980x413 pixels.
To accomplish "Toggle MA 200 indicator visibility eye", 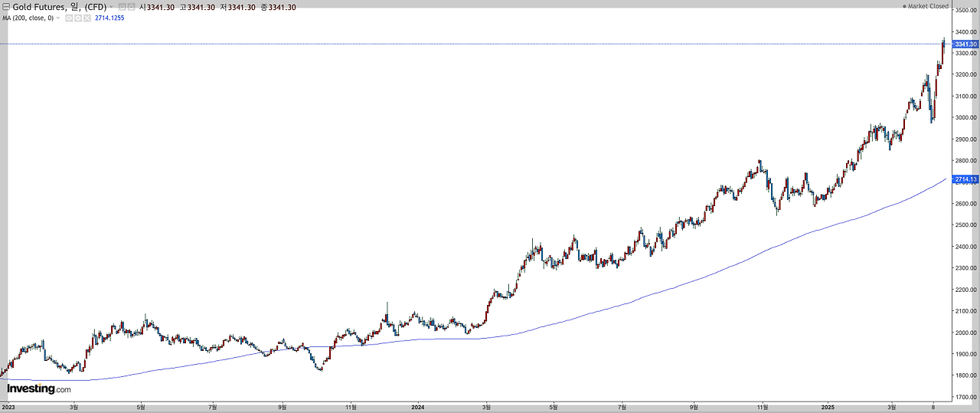I will tap(69, 18).
